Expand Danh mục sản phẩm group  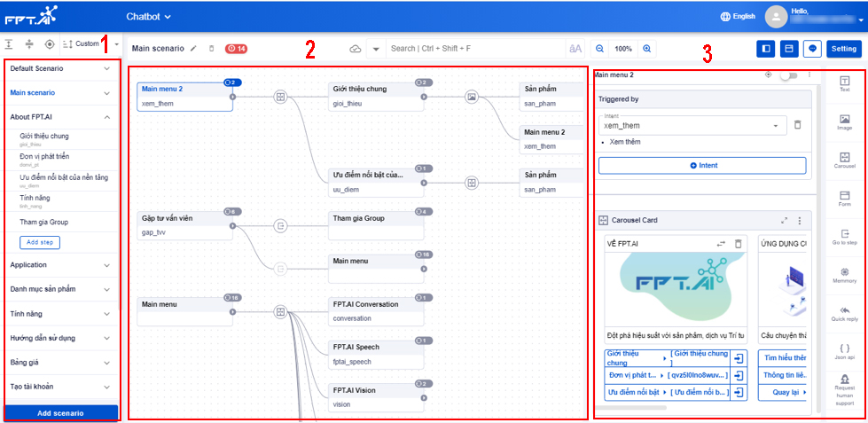(107, 290)
